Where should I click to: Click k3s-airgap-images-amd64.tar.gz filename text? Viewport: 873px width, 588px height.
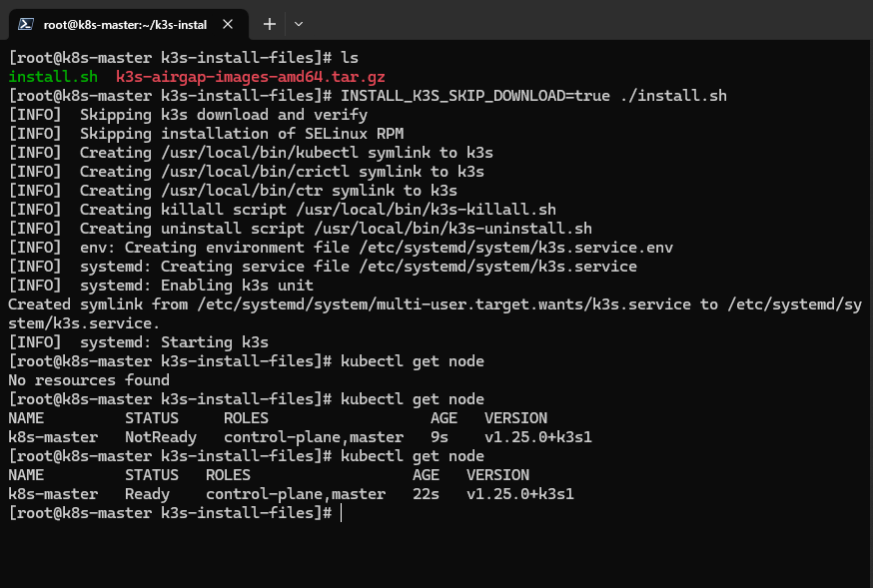(x=251, y=77)
